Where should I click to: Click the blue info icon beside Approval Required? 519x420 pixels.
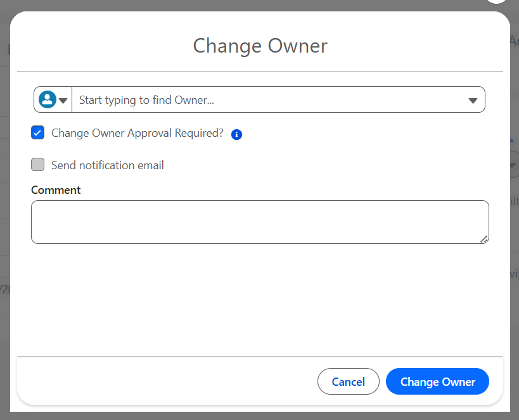(x=236, y=134)
